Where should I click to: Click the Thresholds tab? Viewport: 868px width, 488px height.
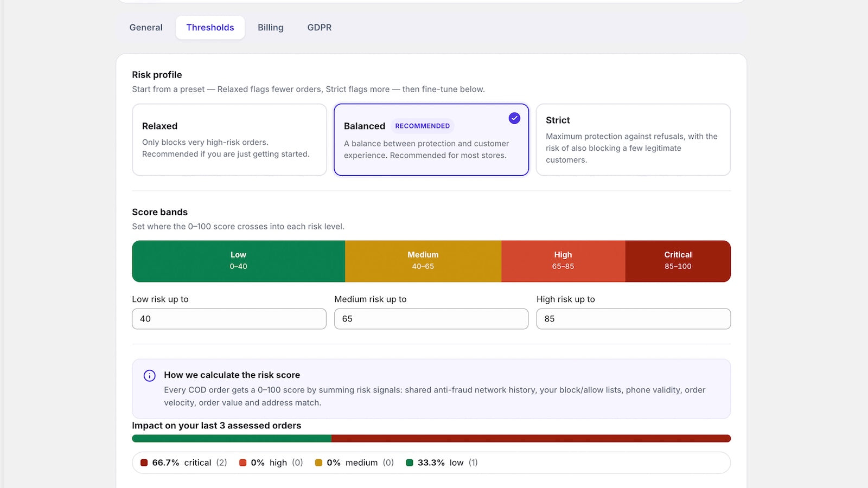click(x=210, y=28)
